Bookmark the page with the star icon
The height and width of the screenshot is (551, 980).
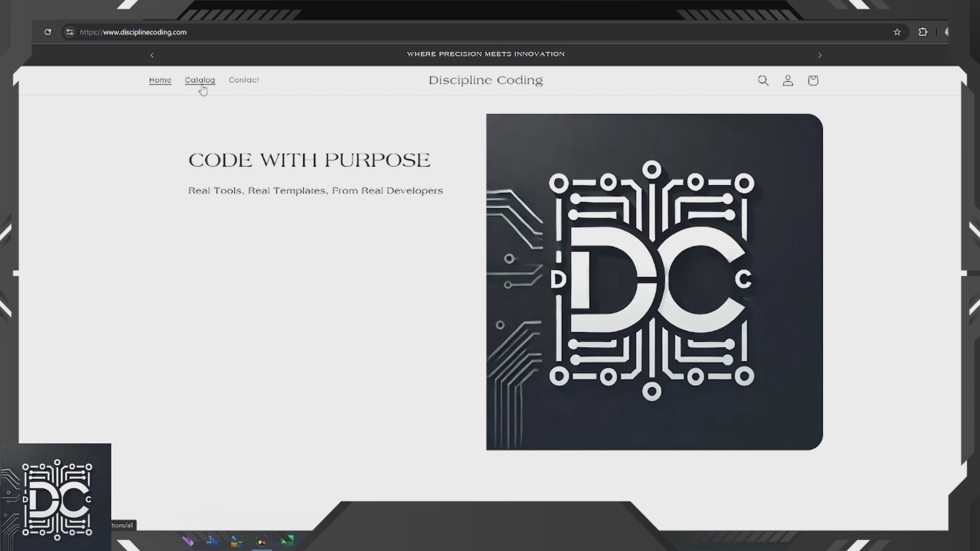point(897,32)
